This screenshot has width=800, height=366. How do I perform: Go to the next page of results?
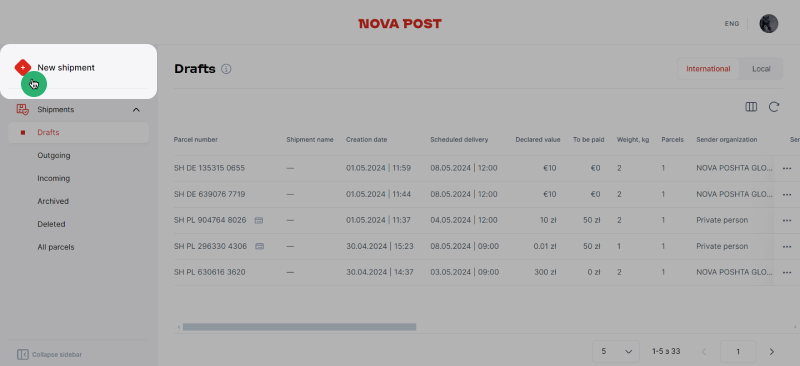[x=771, y=351]
